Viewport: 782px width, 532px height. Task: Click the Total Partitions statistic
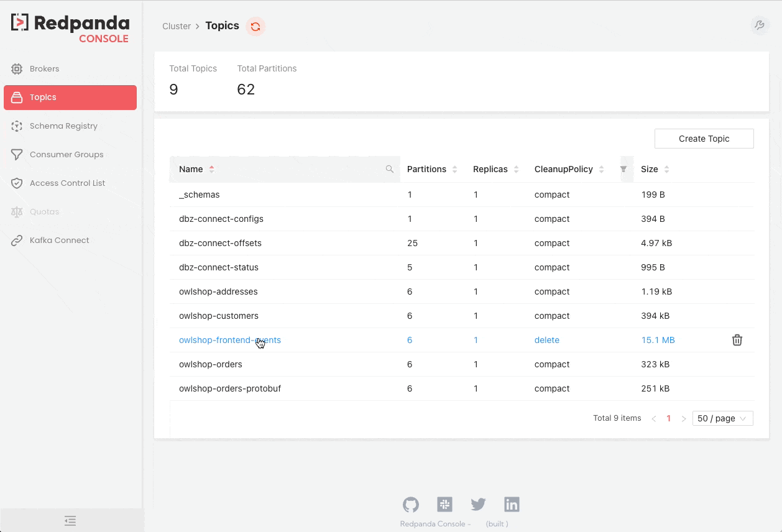(x=267, y=80)
